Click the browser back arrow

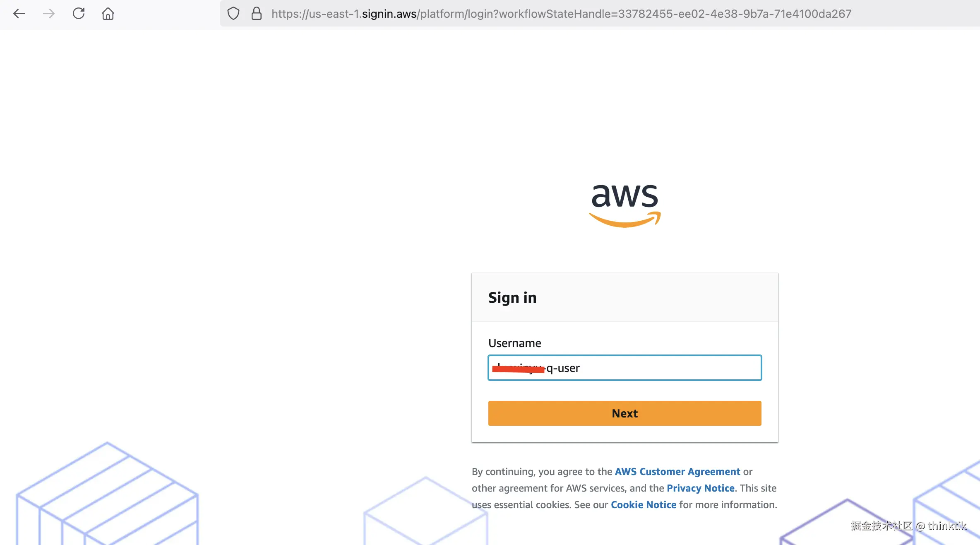[19, 14]
